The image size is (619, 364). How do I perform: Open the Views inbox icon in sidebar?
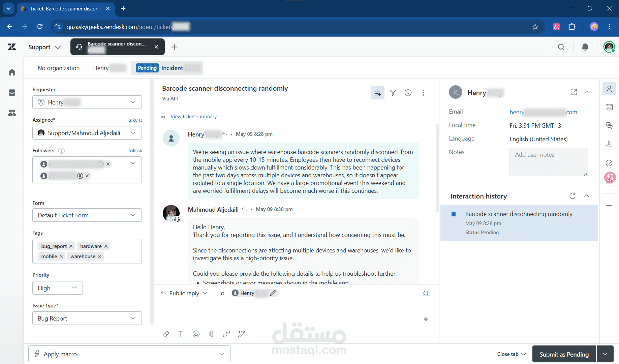click(x=12, y=92)
